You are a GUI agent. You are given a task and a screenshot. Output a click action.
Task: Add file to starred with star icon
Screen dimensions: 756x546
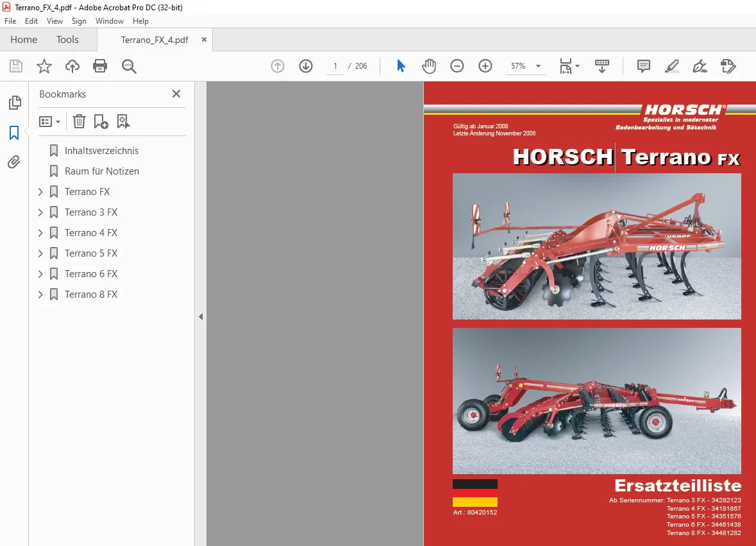pyautogui.click(x=44, y=66)
